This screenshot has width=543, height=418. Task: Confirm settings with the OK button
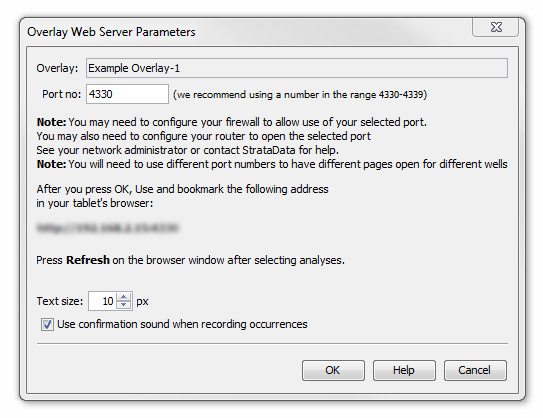333,370
